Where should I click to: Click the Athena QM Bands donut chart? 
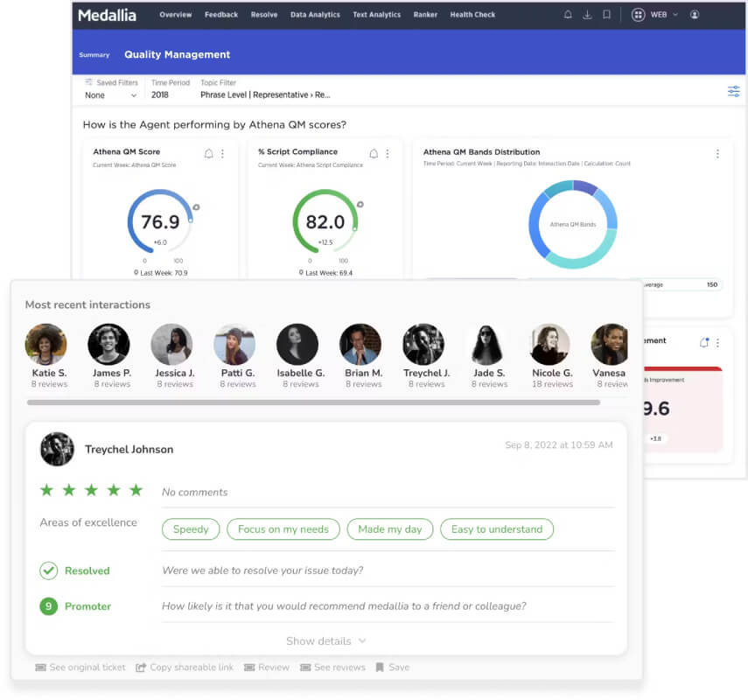pyautogui.click(x=573, y=224)
